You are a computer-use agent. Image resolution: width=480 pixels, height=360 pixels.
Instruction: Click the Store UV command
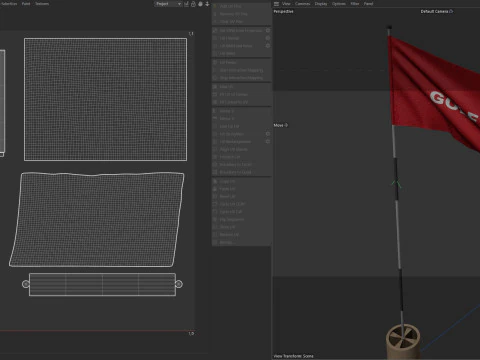point(242,227)
